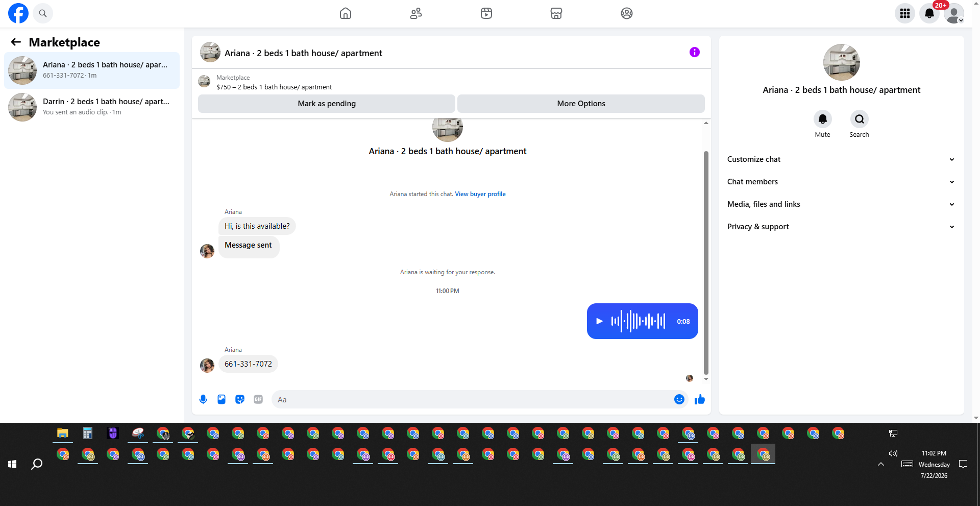Image resolution: width=980 pixels, height=506 pixels.
Task: Mute this conversation with the bell
Action: (823, 119)
